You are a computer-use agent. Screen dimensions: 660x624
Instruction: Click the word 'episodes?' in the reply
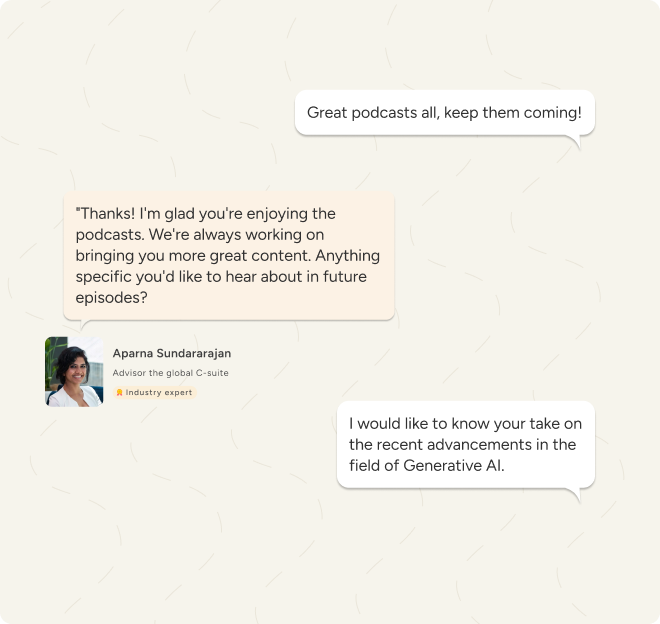pyautogui.click(x=112, y=298)
